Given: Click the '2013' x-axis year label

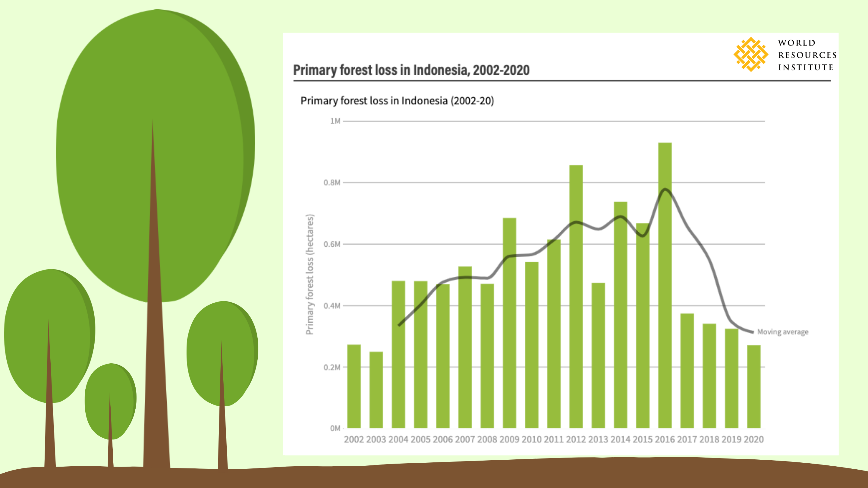Looking at the screenshot, I should [598, 440].
